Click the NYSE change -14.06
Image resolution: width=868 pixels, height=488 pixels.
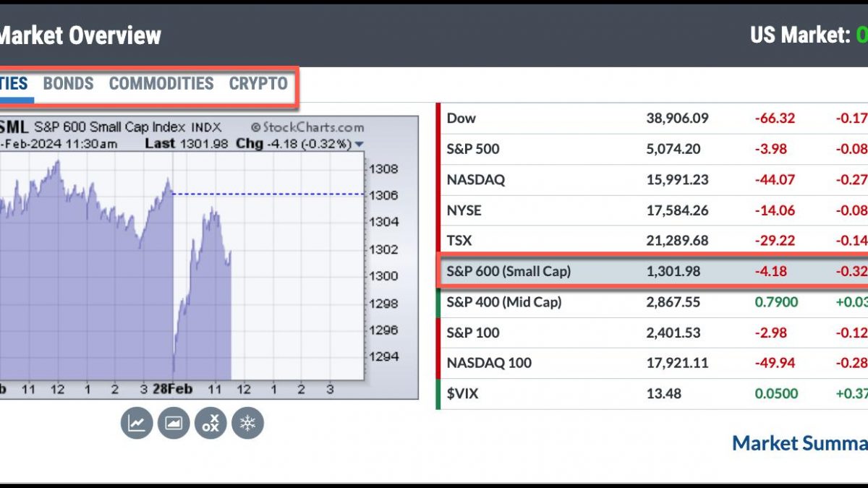coord(775,210)
